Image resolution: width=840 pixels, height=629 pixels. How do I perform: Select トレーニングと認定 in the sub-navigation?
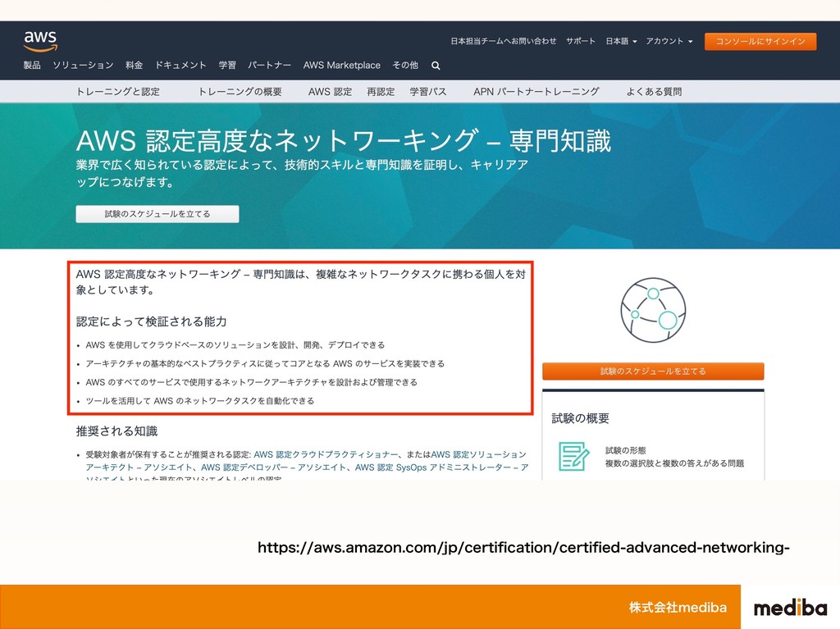coord(118,92)
